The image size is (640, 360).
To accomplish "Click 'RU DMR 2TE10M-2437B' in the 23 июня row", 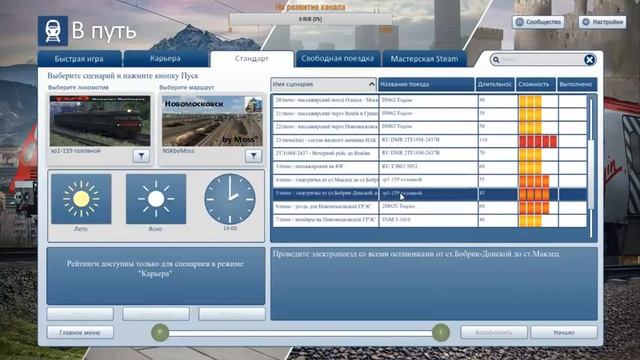I will point(410,140).
